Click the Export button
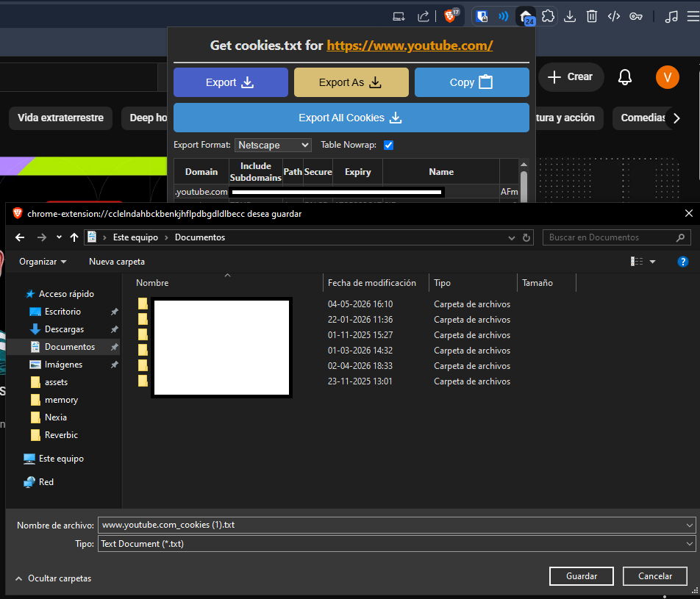700x599 pixels. click(x=231, y=82)
